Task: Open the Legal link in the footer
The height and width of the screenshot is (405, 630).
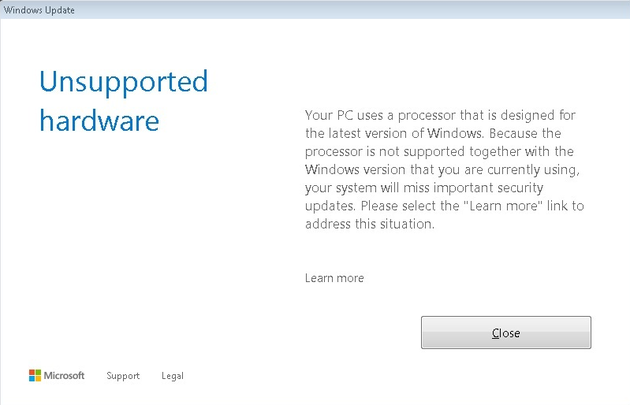Action: tap(172, 376)
